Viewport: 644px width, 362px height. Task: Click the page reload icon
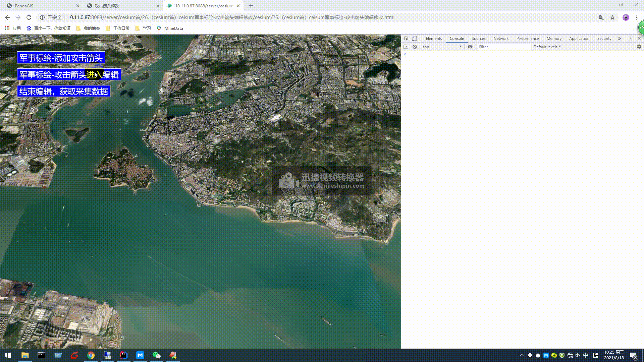click(x=29, y=17)
